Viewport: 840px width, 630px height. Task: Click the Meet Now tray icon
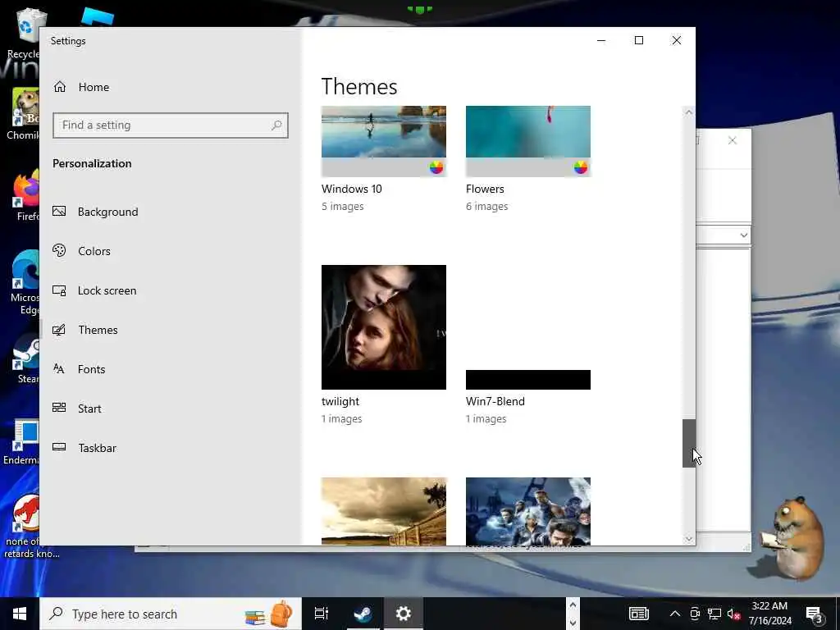(695, 614)
